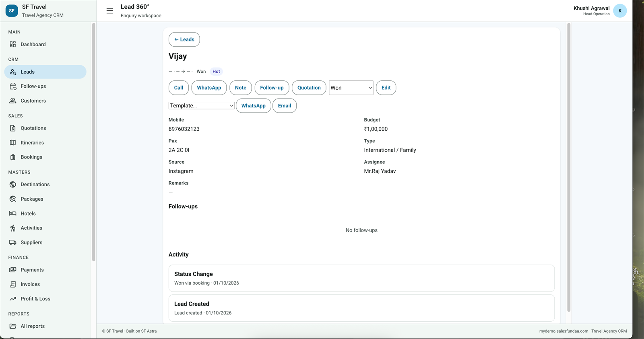The image size is (644, 339).
Task: Click the Leads person-search icon
Action: coord(13,72)
